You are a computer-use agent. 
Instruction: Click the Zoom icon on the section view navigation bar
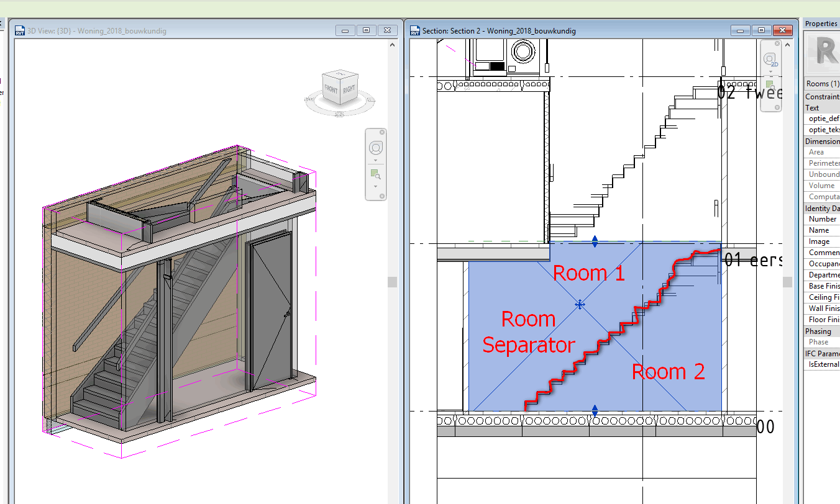click(770, 84)
